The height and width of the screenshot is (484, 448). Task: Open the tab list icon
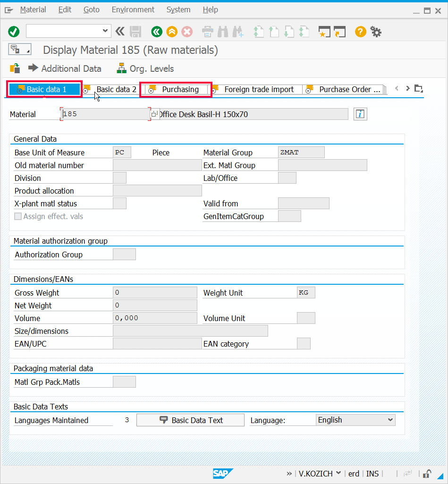click(418, 89)
